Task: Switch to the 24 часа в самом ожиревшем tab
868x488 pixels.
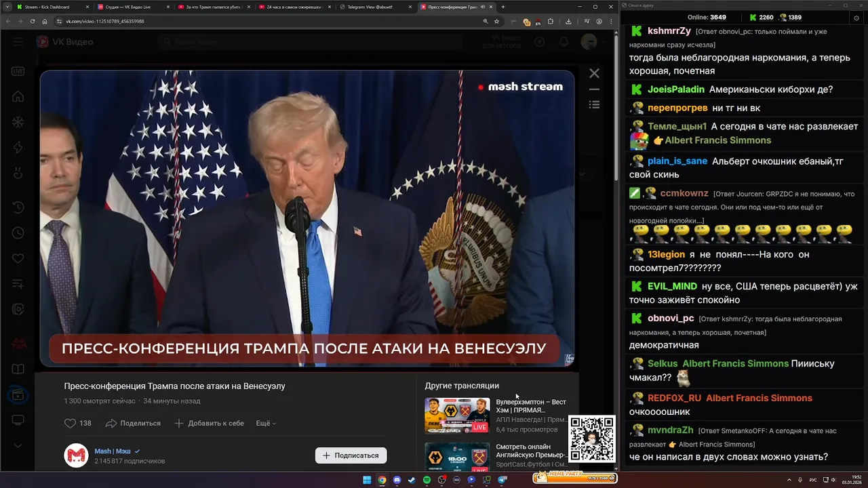Action: [x=293, y=7]
